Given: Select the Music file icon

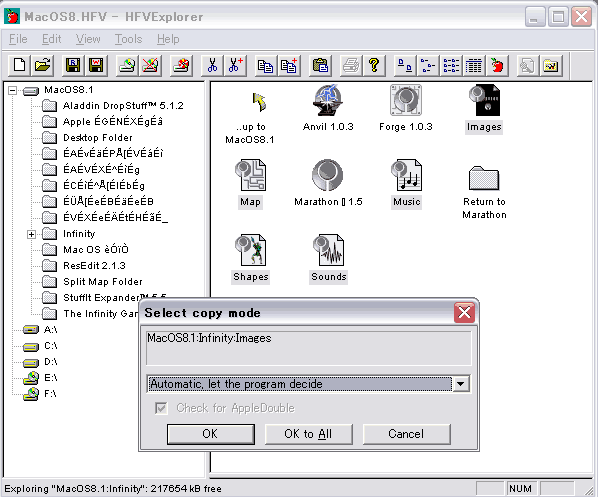Looking at the screenshot, I should coord(406,175).
